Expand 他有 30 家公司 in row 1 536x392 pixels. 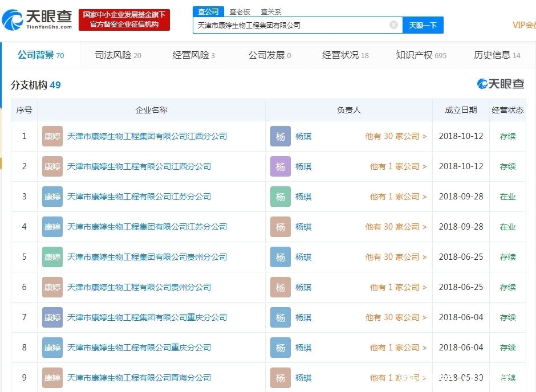tap(396, 136)
